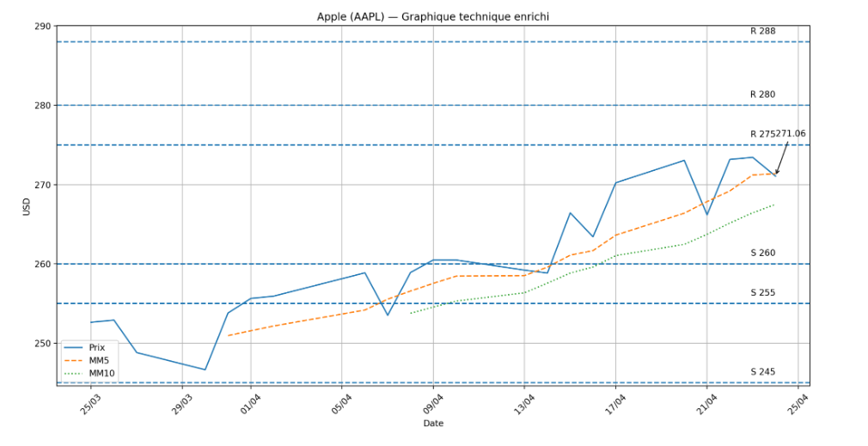Click the chart title "Apple (AAPL) — Graphique technique enrichi"

coord(433,16)
